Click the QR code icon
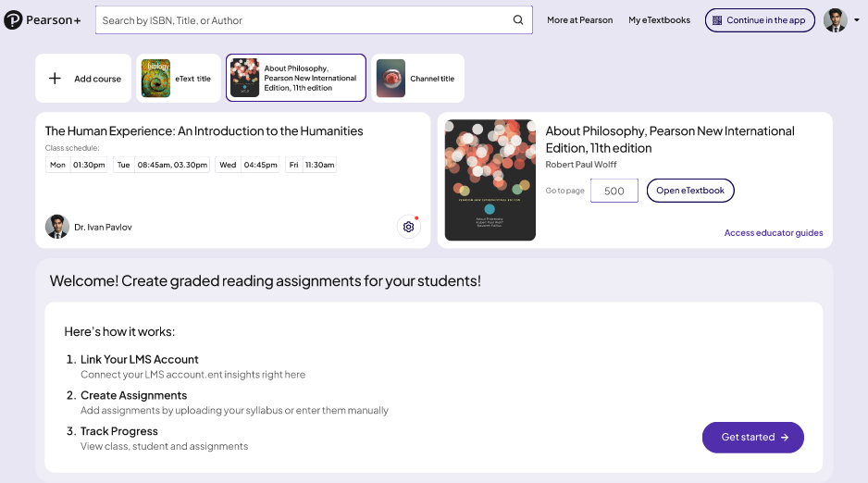 [717, 20]
